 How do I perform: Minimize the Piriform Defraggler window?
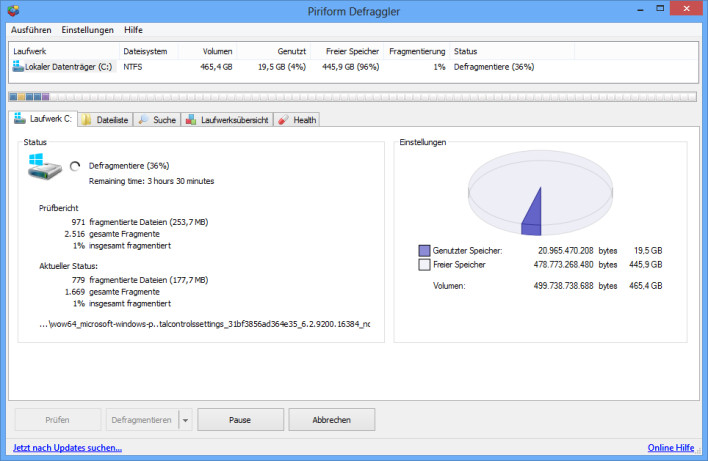(x=640, y=9)
